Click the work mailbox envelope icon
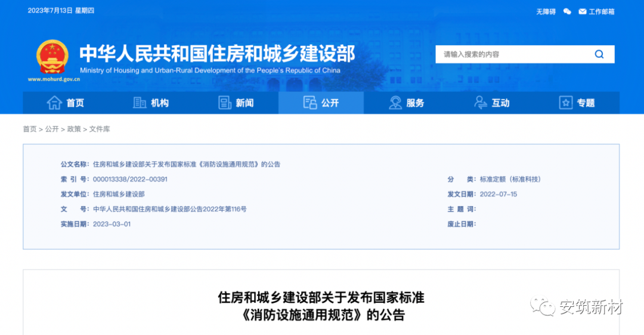The height and width of the screenshot is (335, 644). click(x=583, y=11)
